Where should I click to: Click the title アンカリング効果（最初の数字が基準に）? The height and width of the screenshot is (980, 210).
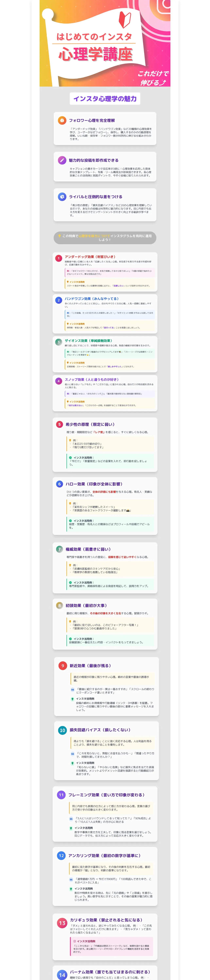(105, 856)
